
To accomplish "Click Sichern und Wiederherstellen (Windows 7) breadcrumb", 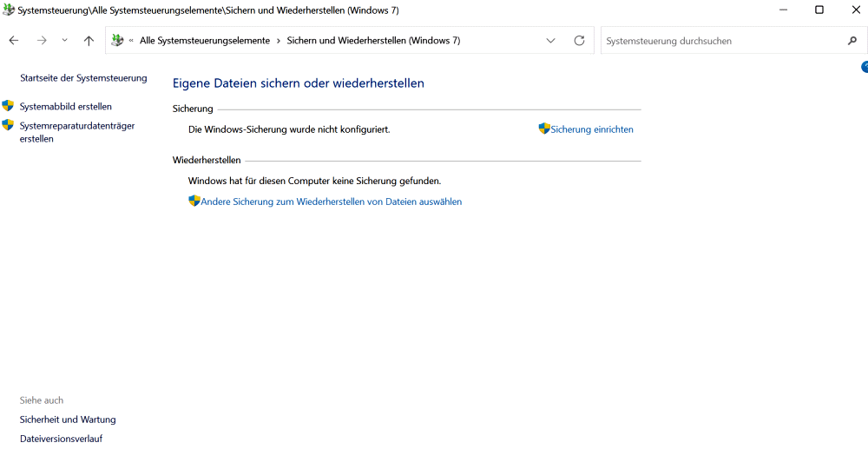I will tap(373, 41).
